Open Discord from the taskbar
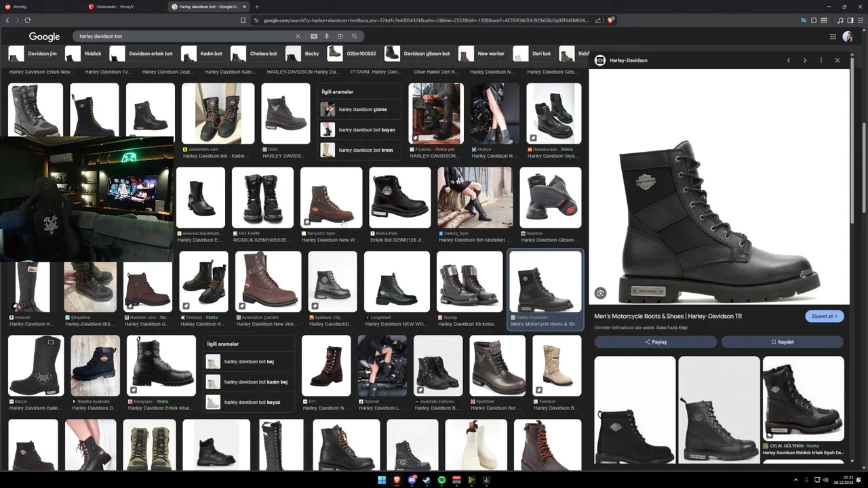This screenshot has width=868, height=488. coord(412,480)
